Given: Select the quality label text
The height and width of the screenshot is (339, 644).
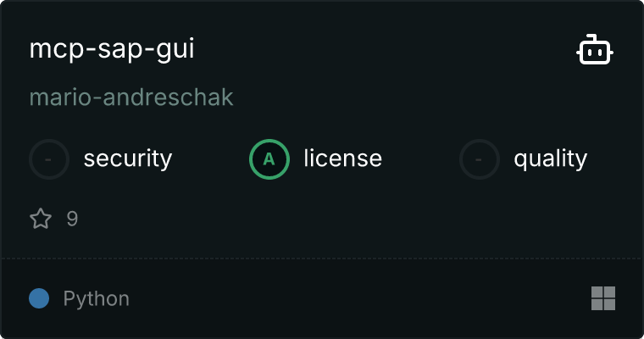Looking at the screenshot, I should [x=550, y=159].
